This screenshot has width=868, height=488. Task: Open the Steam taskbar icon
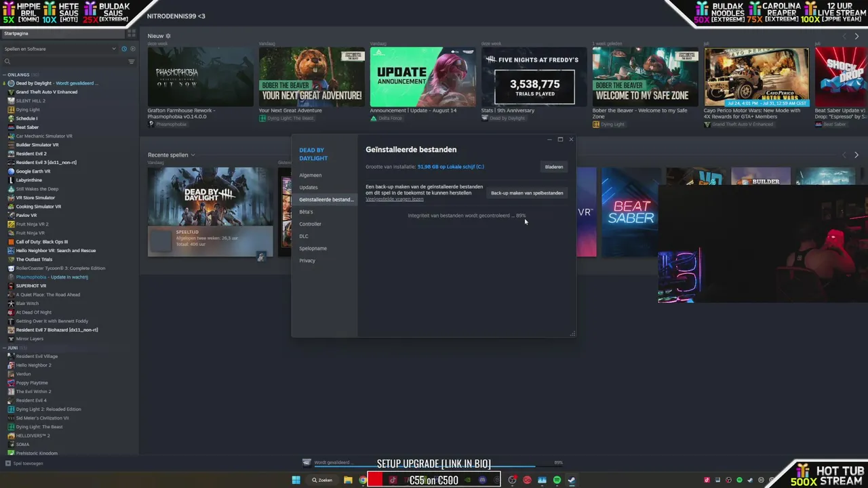coord(572,480)
